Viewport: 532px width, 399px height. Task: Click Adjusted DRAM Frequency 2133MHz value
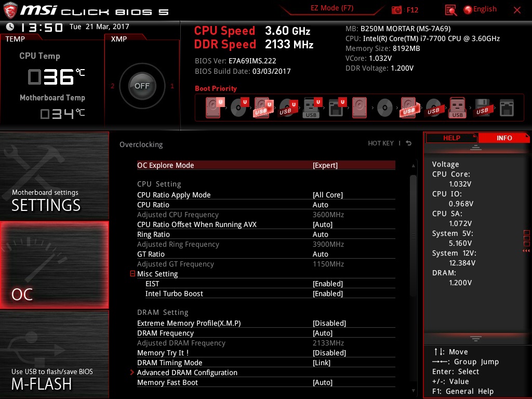pos(328,343)
